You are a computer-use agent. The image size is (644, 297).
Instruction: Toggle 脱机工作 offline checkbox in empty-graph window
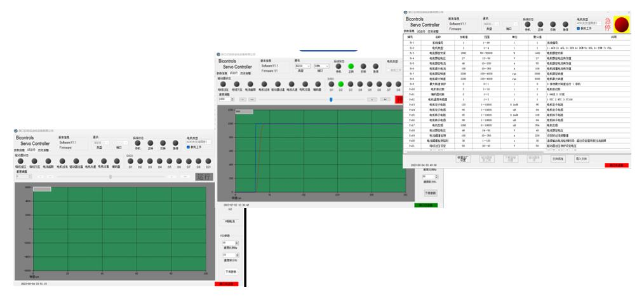point(188,147)
